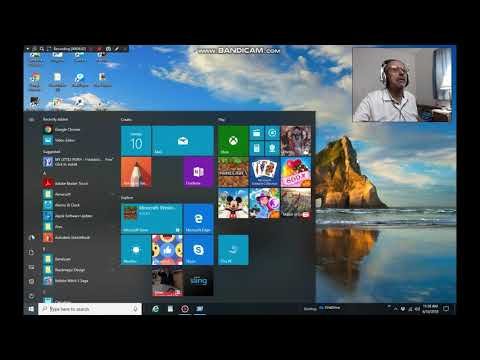Open the Microsoft Solitaire Collection tile
480x360 pixels.
point(265,172)
